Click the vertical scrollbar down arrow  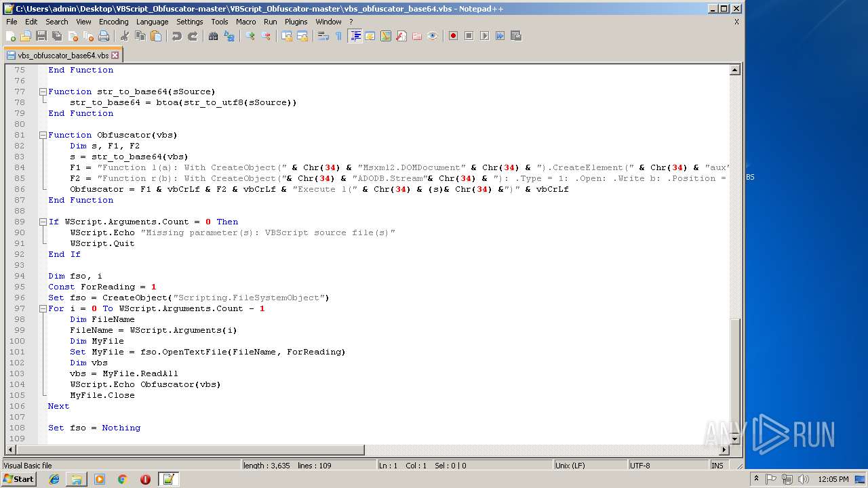(x=734, y=439)
